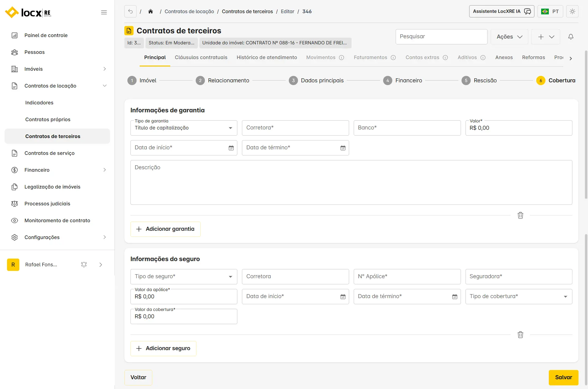The width and height of the screenshot is (588, 389).
Task: Open Tipo de seguro dropdown
Action: pos(184,277)
